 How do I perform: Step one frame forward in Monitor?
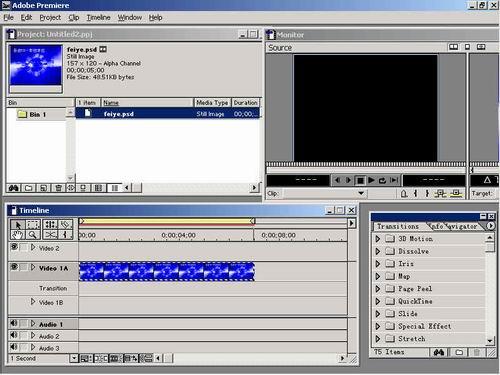[348, 180]
